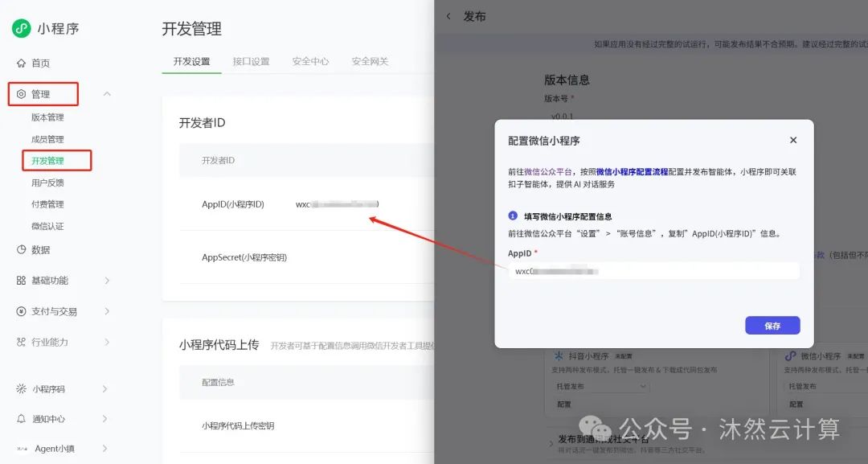Open 微信认证 in the sidebar
868x464 pixels.
[47, 226]
